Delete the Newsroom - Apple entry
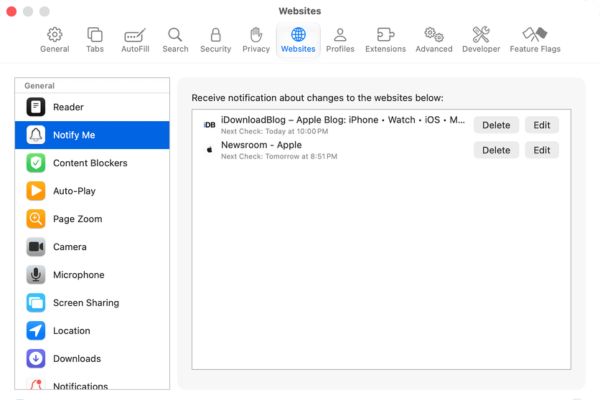Screen dimensions: 600x400 click(x=496, y=150)
